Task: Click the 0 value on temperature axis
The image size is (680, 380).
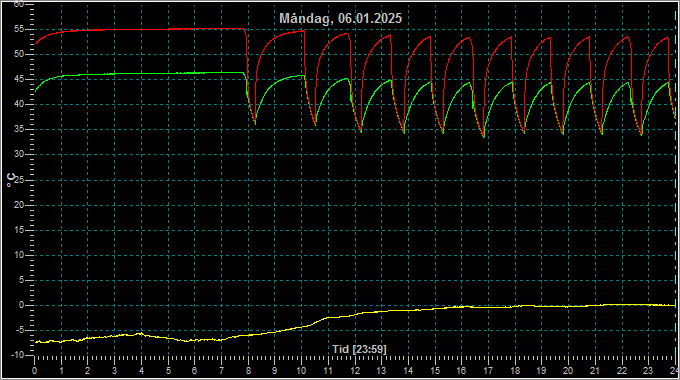Action: pyautogui.click(x=21, y=305)
